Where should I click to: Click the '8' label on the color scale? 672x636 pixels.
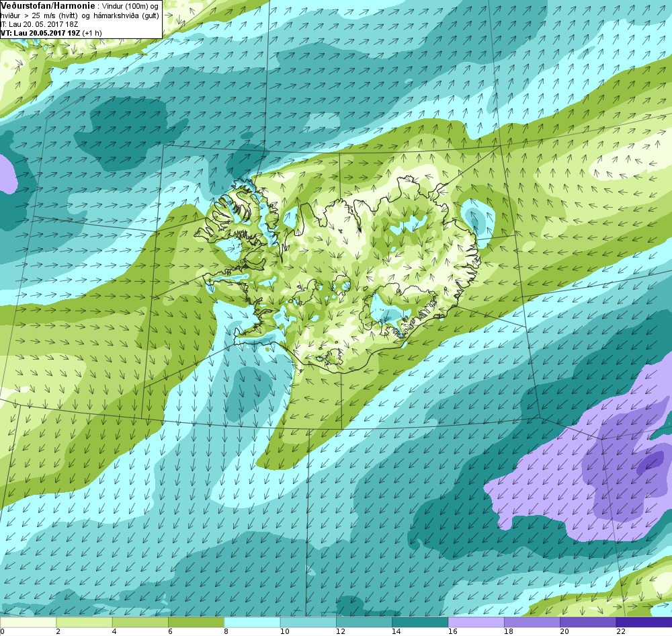point(226,631)
